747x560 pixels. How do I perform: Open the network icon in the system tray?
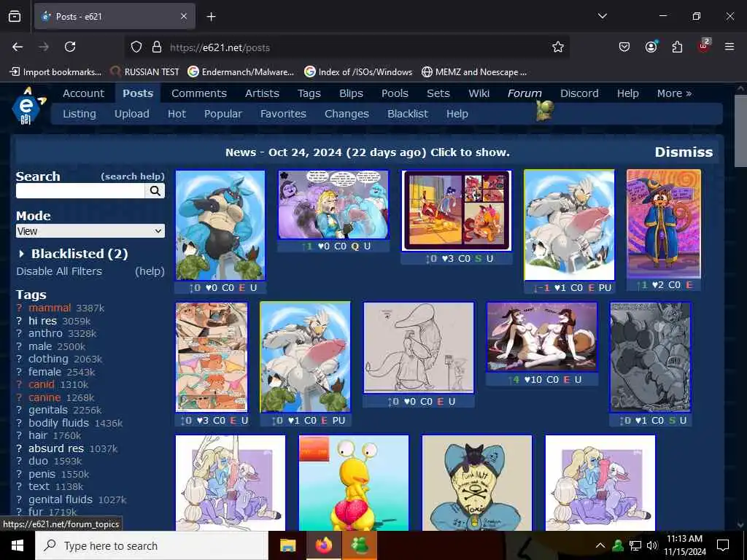click(x=635, y=545)
